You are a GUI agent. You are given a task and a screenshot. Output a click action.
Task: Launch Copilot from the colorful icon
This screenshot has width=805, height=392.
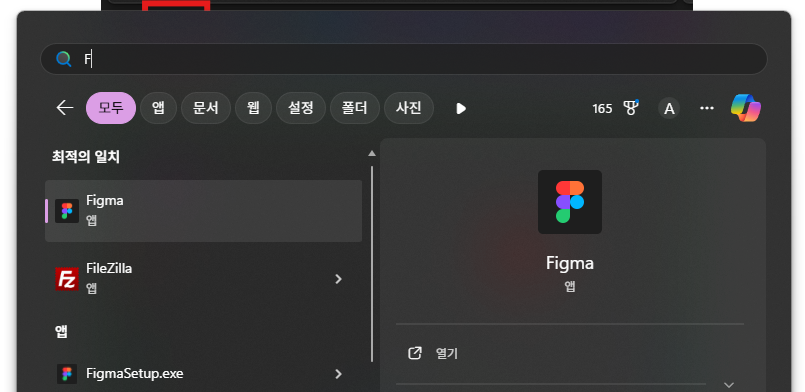pyautogui.click(x=746, y=108)
